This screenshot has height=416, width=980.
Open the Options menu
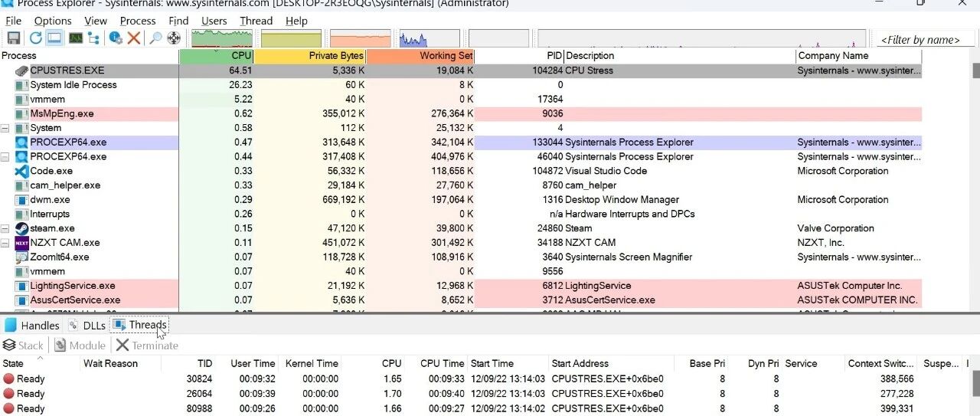53,21
